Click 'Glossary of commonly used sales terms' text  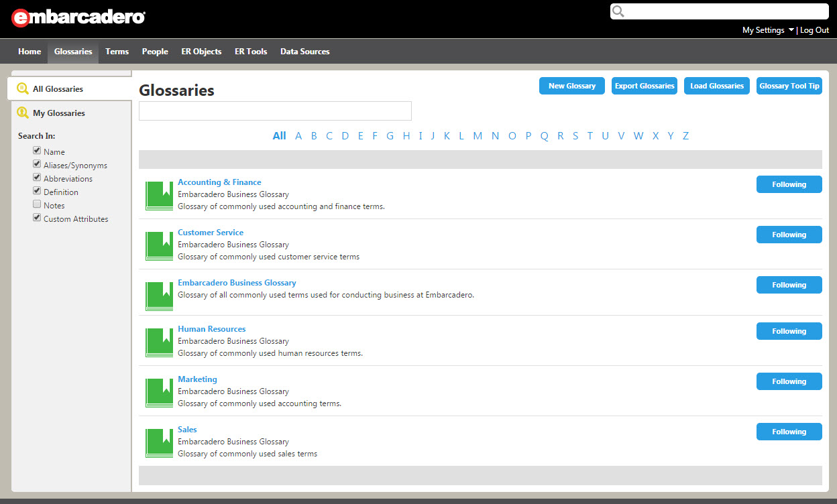pos(247,454)
